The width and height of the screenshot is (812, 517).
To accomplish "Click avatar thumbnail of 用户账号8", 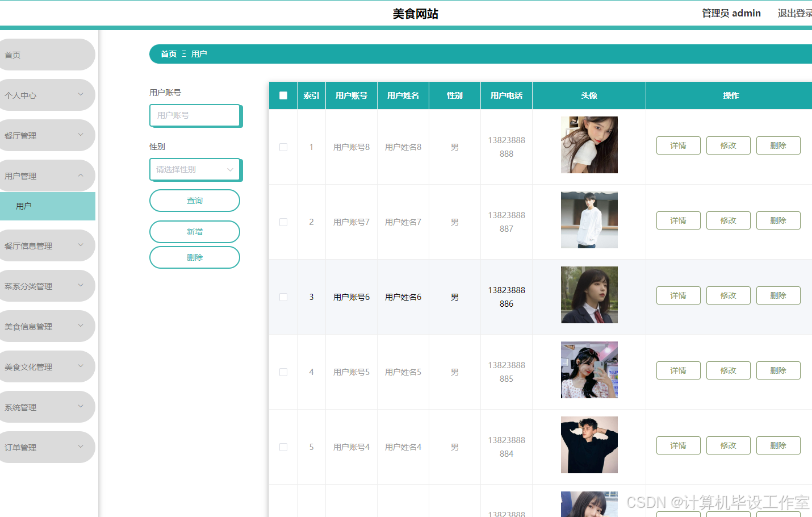I will coord(589,145).
